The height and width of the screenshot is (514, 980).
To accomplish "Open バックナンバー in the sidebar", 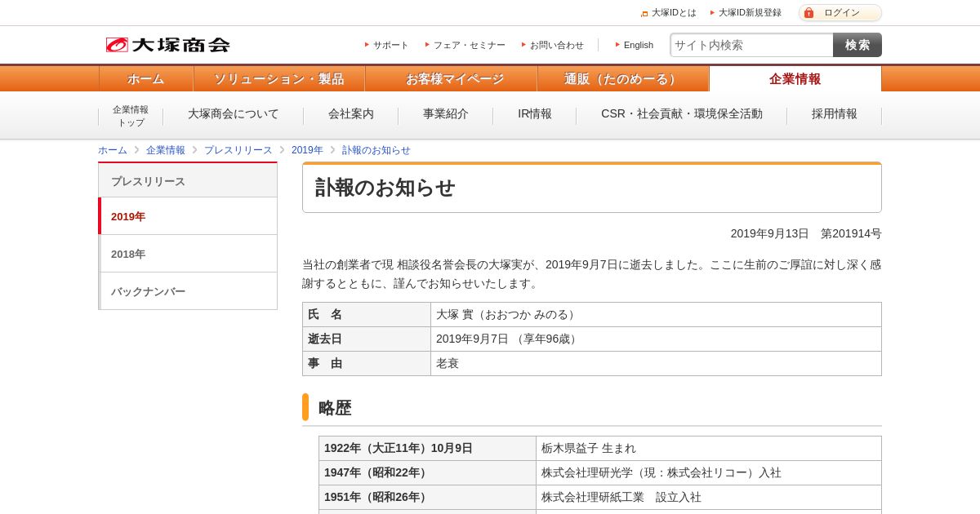I will (x=188, y=291).
